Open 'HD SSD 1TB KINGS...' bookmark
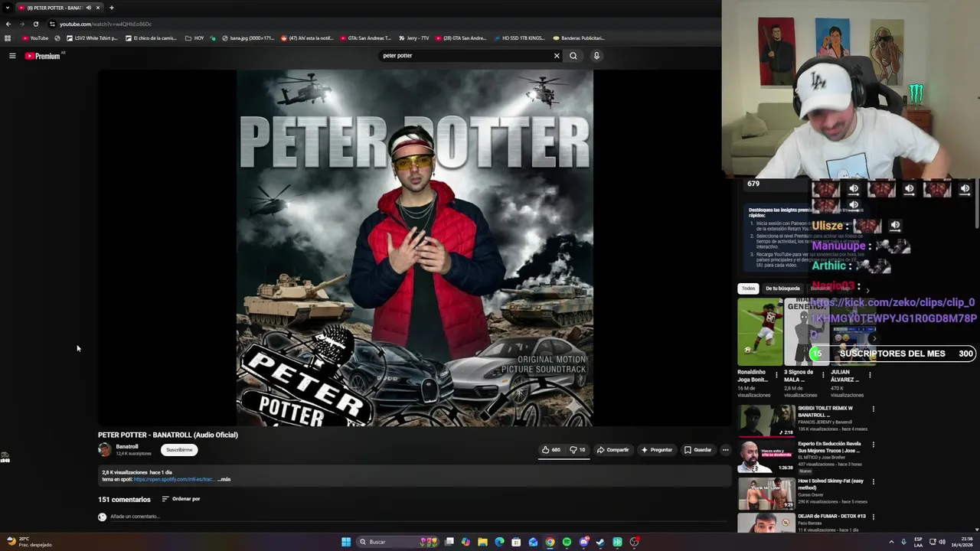The height and width of the screenshot is (551, 980). point(518,38)
